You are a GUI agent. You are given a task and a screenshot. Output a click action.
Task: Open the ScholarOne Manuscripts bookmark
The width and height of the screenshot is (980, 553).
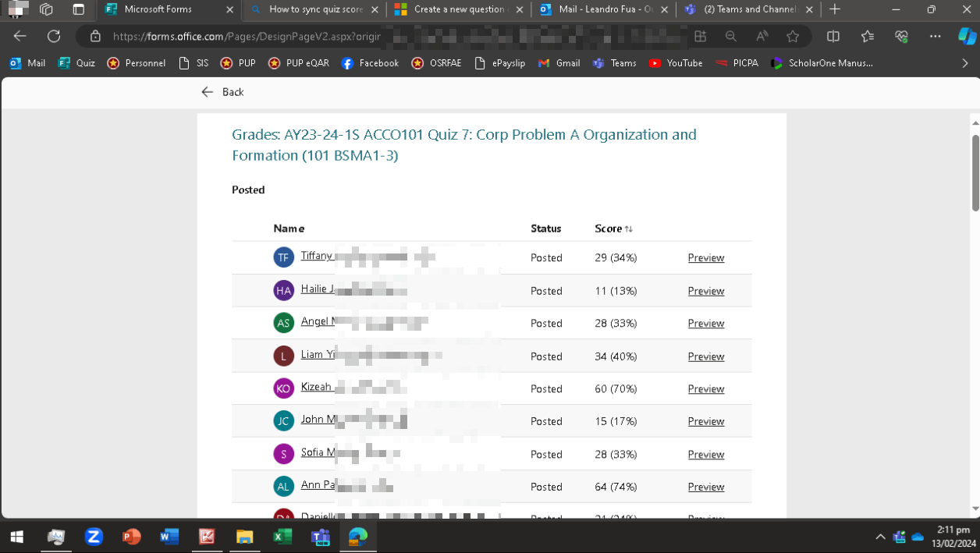822,63
